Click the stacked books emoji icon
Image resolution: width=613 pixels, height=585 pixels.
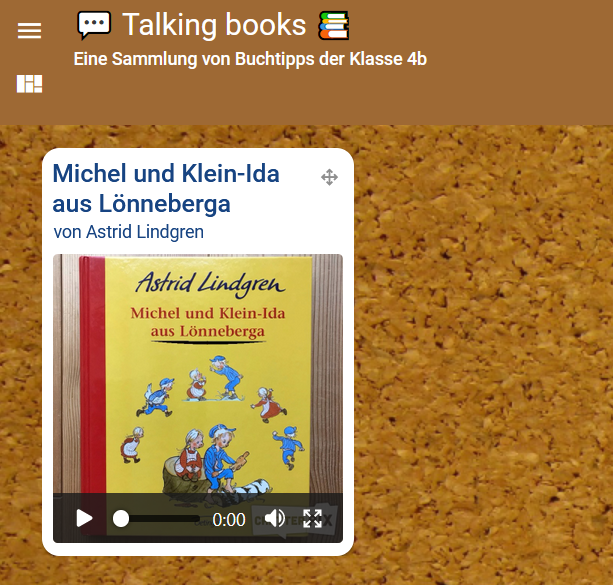333,26
